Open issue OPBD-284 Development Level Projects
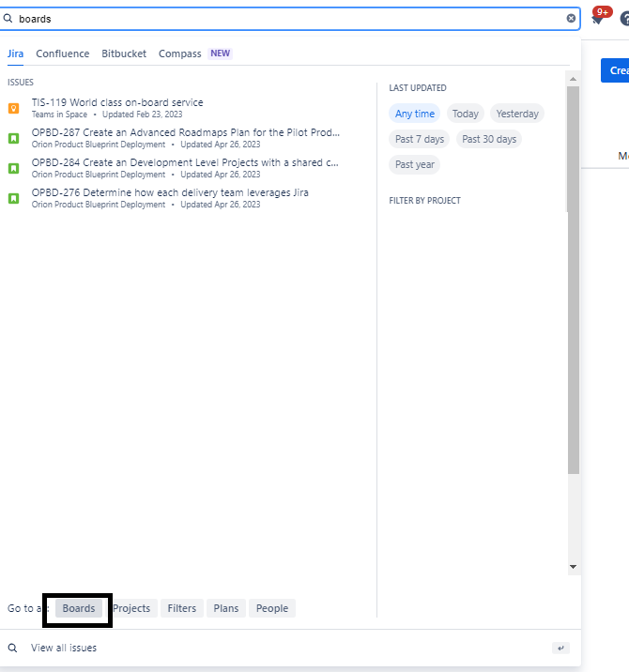The image size is (629, 672). point(185,162)
